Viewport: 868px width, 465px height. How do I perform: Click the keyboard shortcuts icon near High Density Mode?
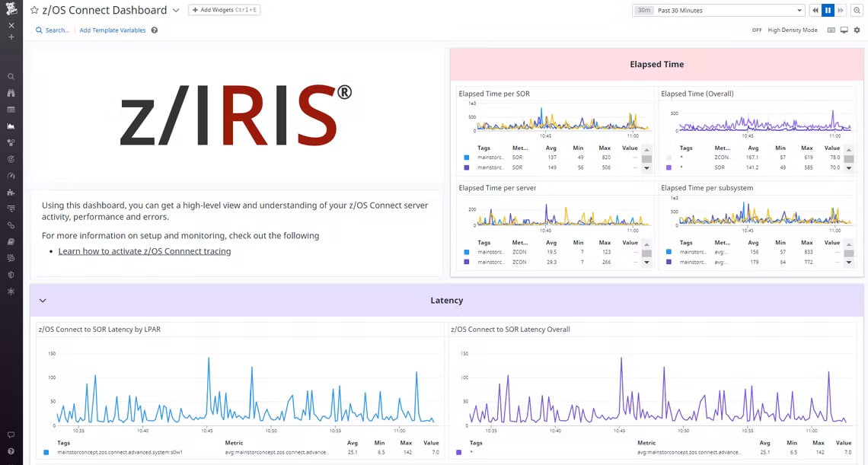click(831, 30)
